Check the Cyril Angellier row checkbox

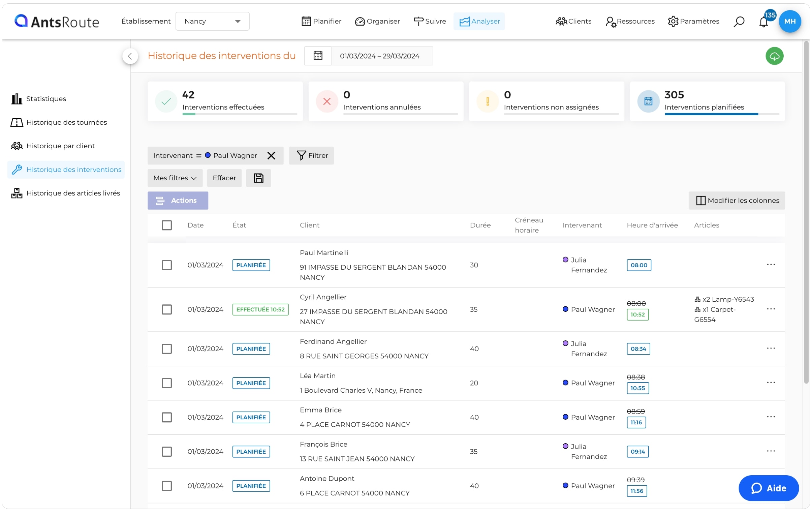click(x=166, y=310)
